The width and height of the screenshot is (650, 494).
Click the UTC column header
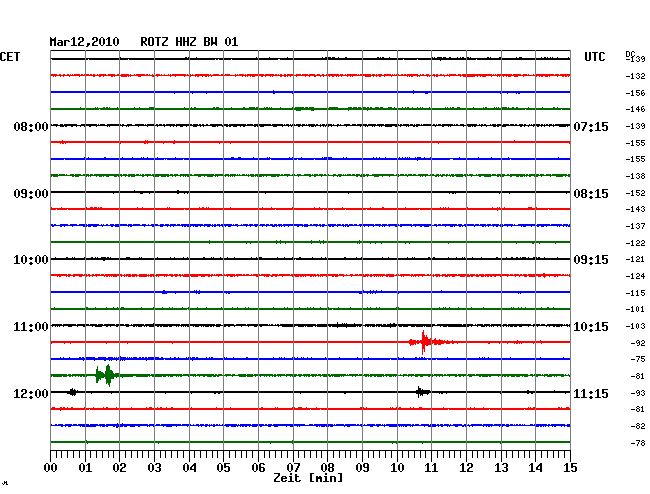point(594,57)
